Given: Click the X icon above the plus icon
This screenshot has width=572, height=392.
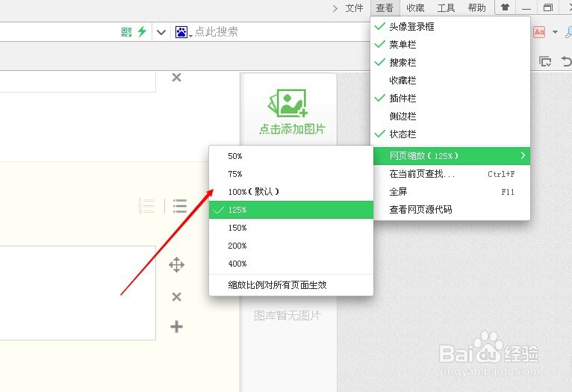Looking at the screenshot, I should click(x=176, y=297).
